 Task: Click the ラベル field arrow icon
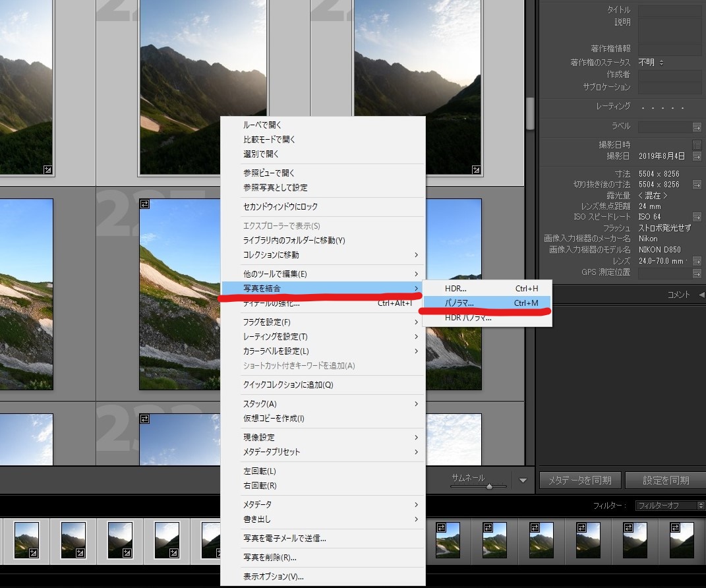(x=697, y=127)
